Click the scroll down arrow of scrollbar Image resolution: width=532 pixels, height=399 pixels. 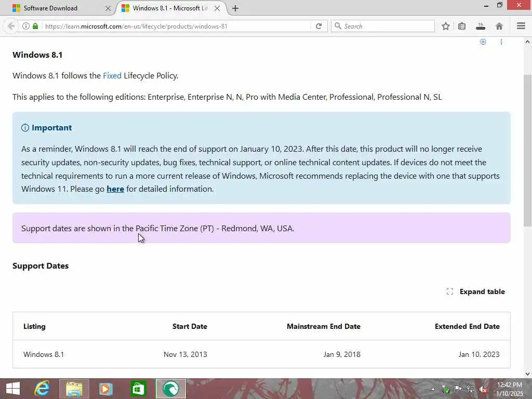tap(527, 374)
